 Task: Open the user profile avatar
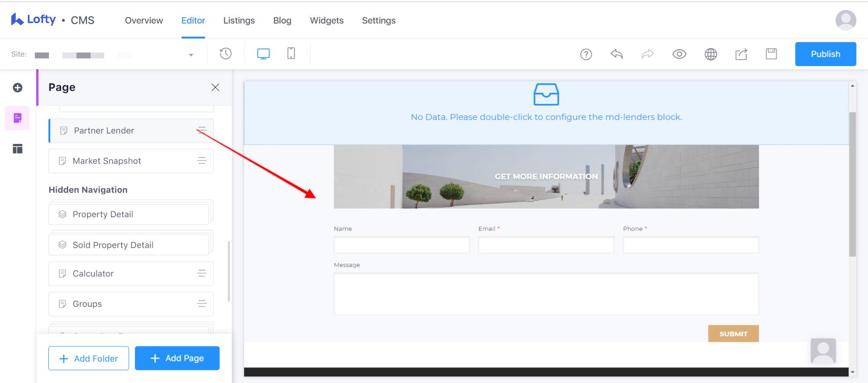845,20
